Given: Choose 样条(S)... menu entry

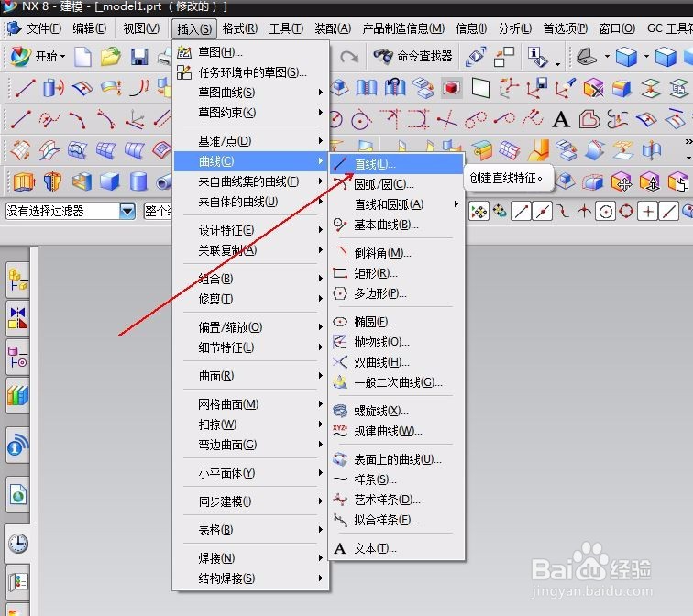Looking at the screenshot, I should point(396,479).
